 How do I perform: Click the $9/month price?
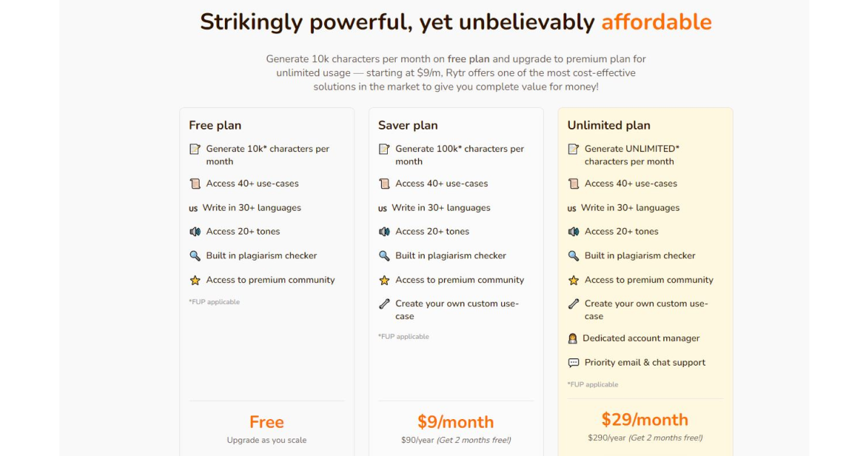(456, 422)
